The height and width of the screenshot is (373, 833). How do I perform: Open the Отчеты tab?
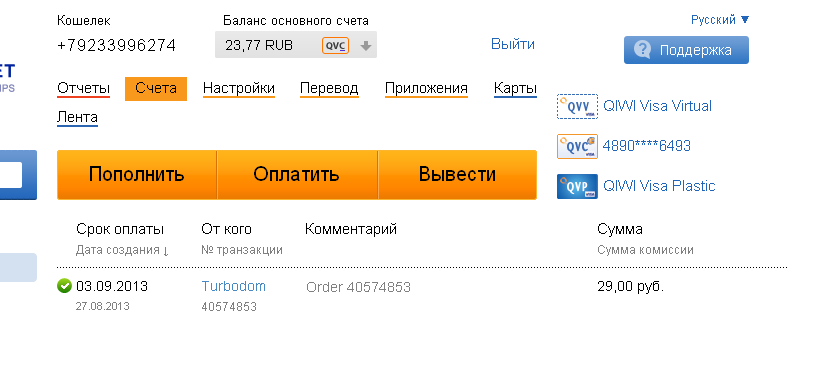[83, 88]
